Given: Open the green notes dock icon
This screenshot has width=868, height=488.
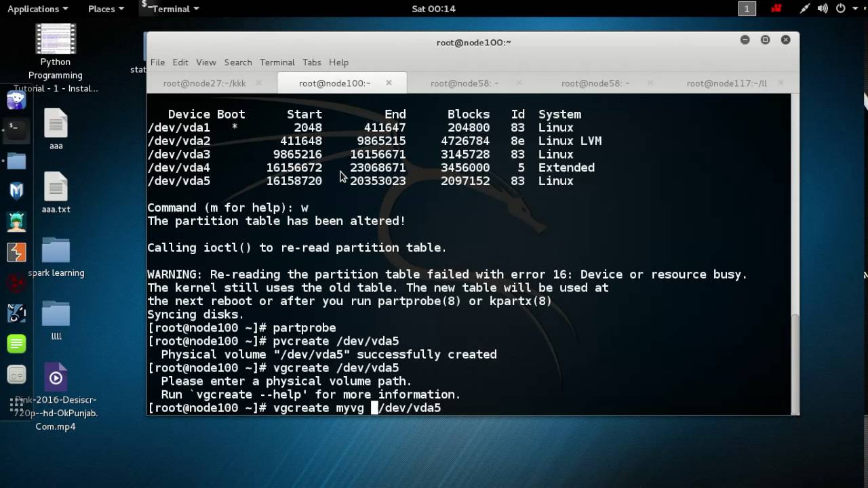Looking at the screenshot, I should [16, 344].
